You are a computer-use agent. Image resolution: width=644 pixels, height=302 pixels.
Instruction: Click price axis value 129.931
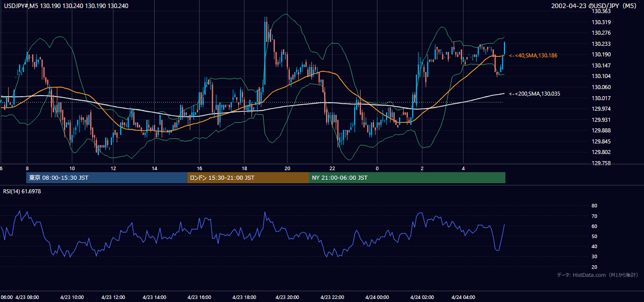pos(601,120)
